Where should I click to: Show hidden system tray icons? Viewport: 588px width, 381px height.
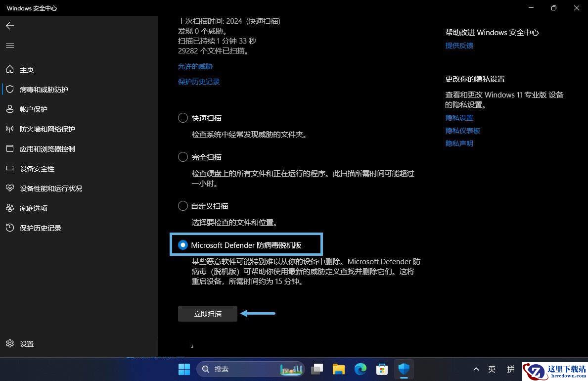pyautogui.click(x=476, y=369)
